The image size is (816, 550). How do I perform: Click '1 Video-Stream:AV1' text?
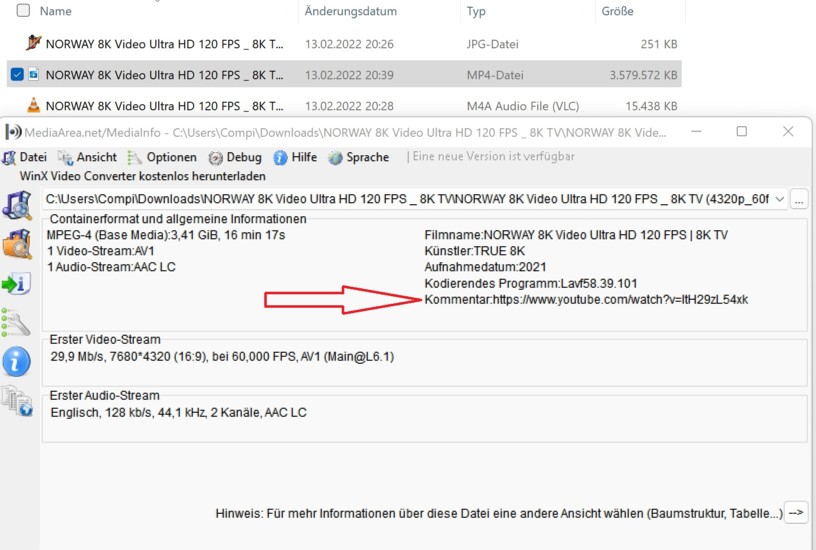pos(101,251)
